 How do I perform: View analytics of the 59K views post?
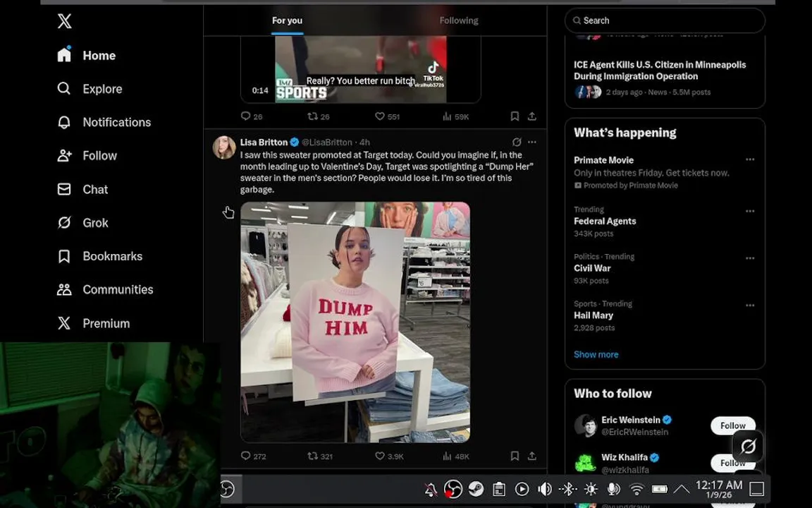(x=456, y=116)
